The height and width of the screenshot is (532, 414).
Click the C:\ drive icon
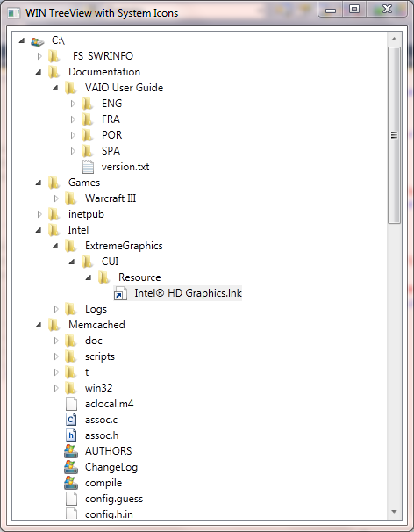[38, 41]
